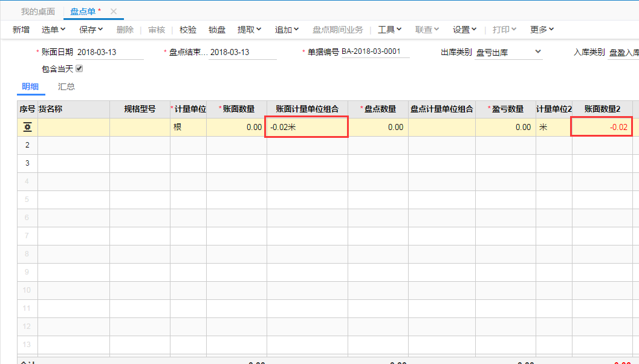Open the 打印 dropdown

click(x=505, y=30)
